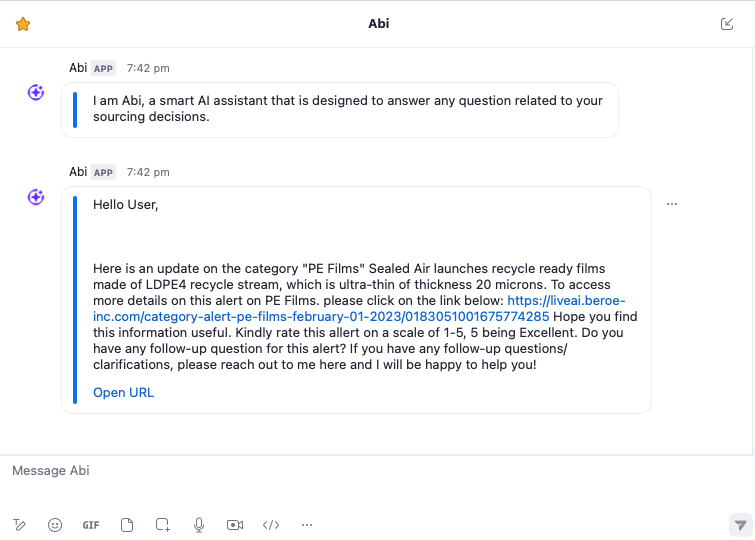Open the emoji picker
This screenshot has height=540, width=755.
55,524
